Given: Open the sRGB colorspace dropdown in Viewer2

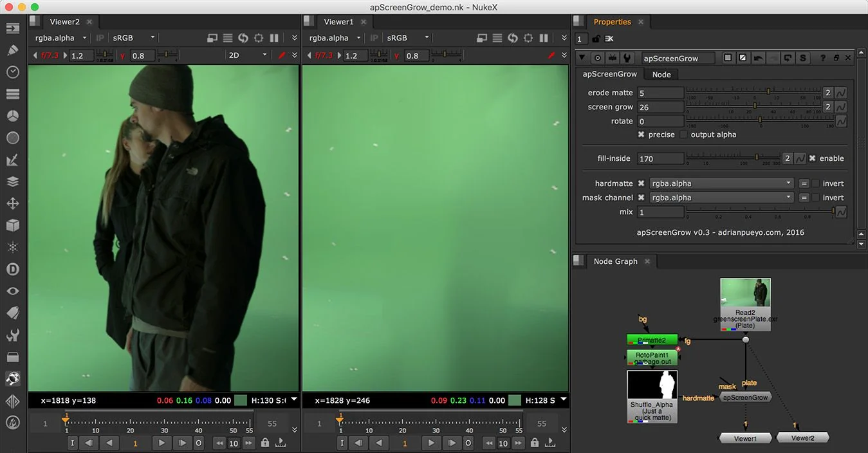Looking at the screenshot, I should point(133,37).
